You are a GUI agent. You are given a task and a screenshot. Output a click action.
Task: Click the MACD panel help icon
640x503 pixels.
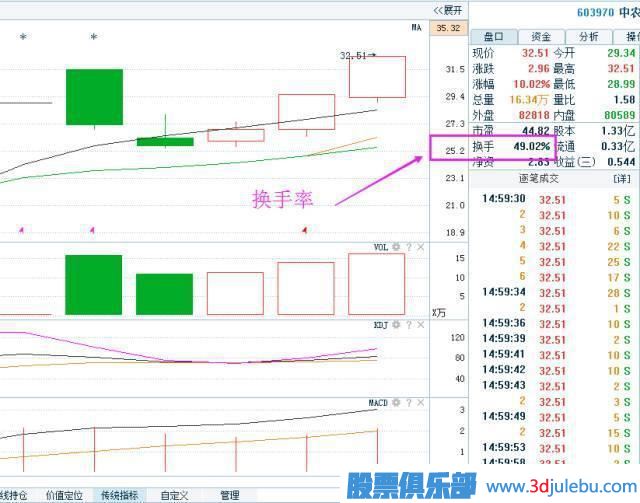tap(409, 403)
